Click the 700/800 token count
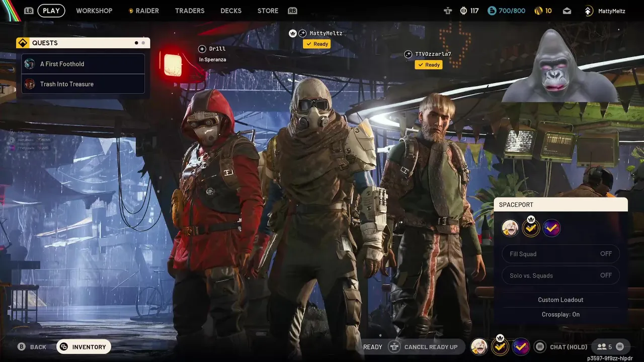This screenshot has width=644, height=362. (512, 11)
